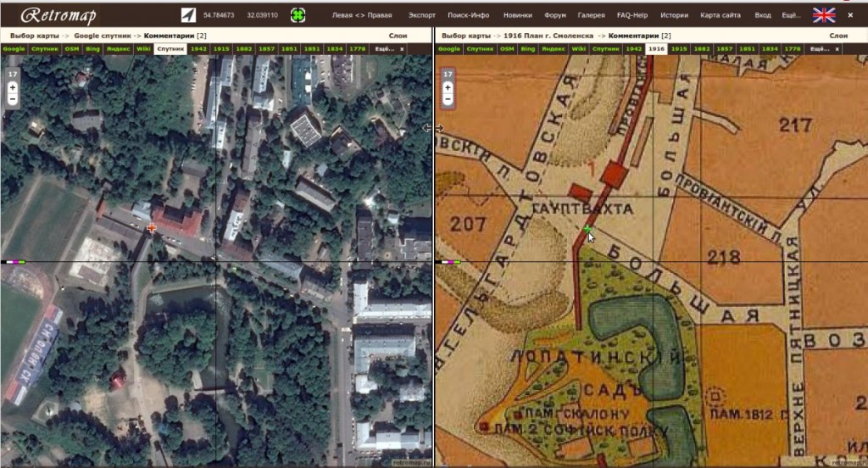This screenshot has height=468, width=868.
Task: Click the split-pane arrows between maps
Action: (x=433, y=128)
